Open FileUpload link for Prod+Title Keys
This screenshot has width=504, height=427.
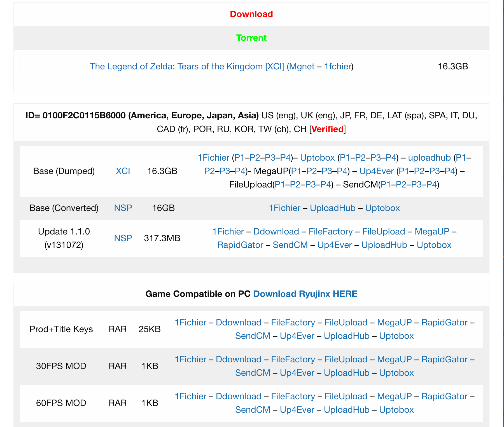pos(346,322)
